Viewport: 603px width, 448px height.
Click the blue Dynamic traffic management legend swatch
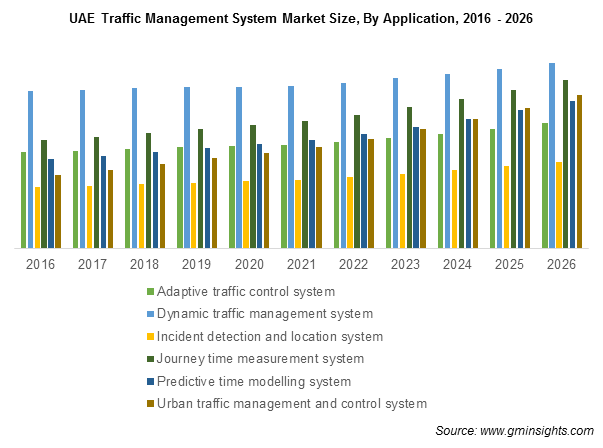(x=150, y=314)
